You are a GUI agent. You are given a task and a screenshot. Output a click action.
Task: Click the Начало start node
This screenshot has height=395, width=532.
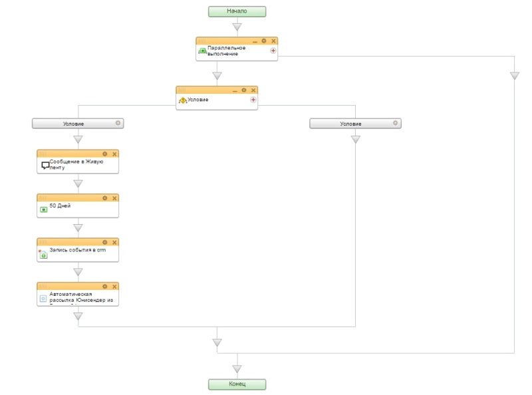[237, 11]
